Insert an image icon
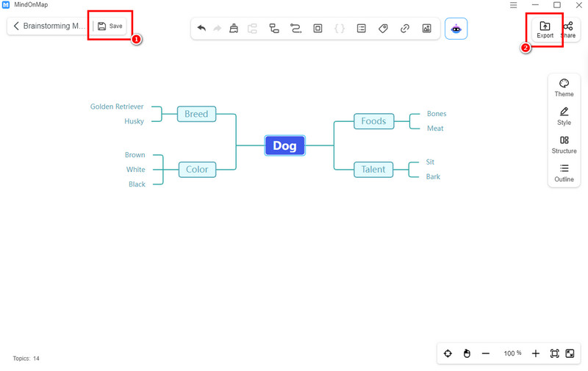The image size is (588, 371). (x=426, y=29)
